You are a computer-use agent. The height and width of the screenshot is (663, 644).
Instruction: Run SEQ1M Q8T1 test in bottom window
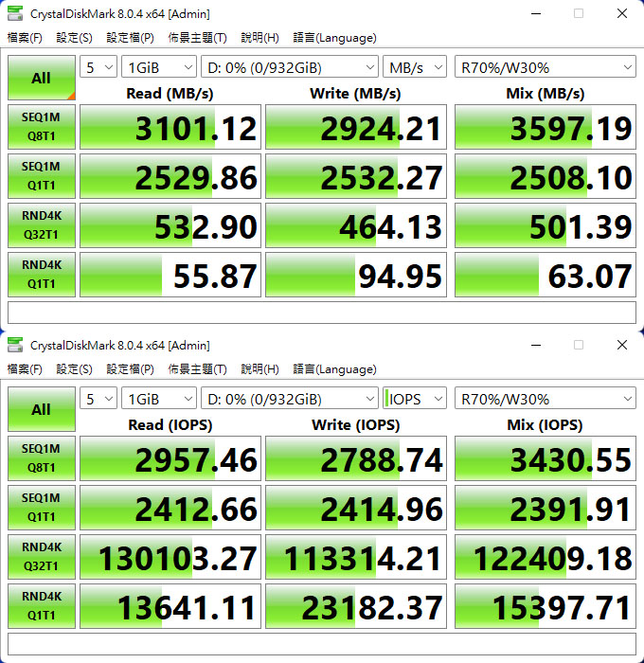coord(42,458)
